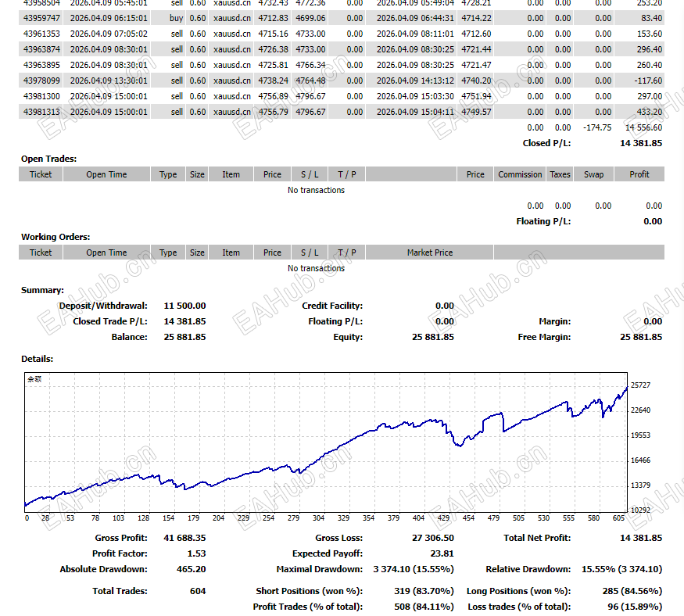Click Long Positions value 285 (84.56%)
This screenshot has width=684, height=616.
pos(632,591)
